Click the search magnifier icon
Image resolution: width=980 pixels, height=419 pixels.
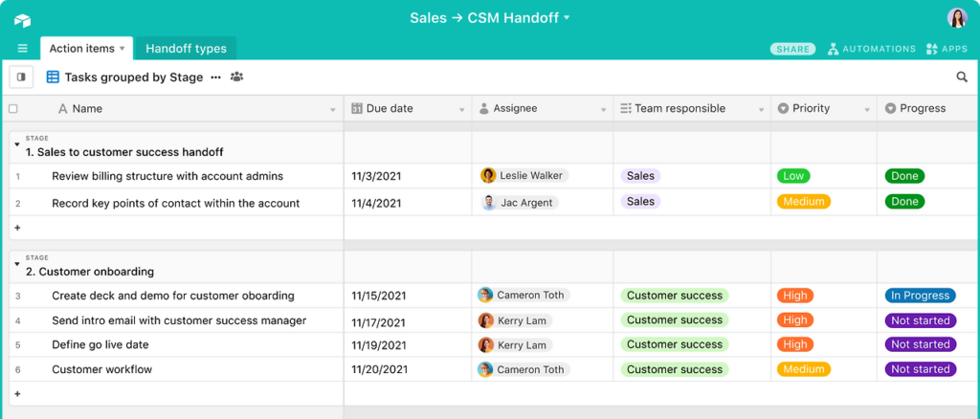click(x=962, y=77)
